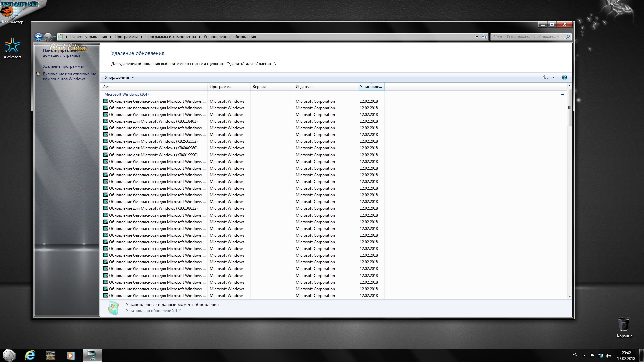Click the Программы breadcrumb in address bar
644x362 pixels.
click(x=126, y=37)
